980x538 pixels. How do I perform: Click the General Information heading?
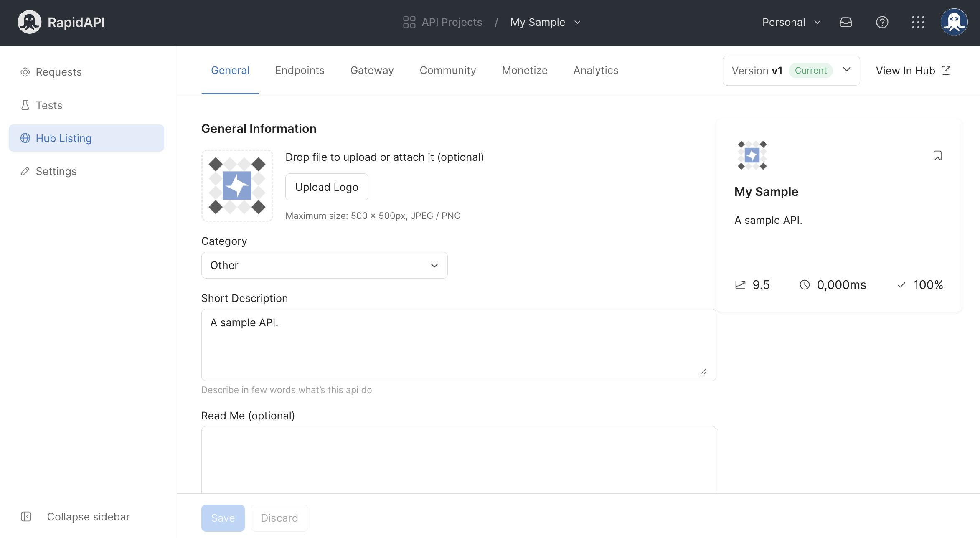(259, 129)
